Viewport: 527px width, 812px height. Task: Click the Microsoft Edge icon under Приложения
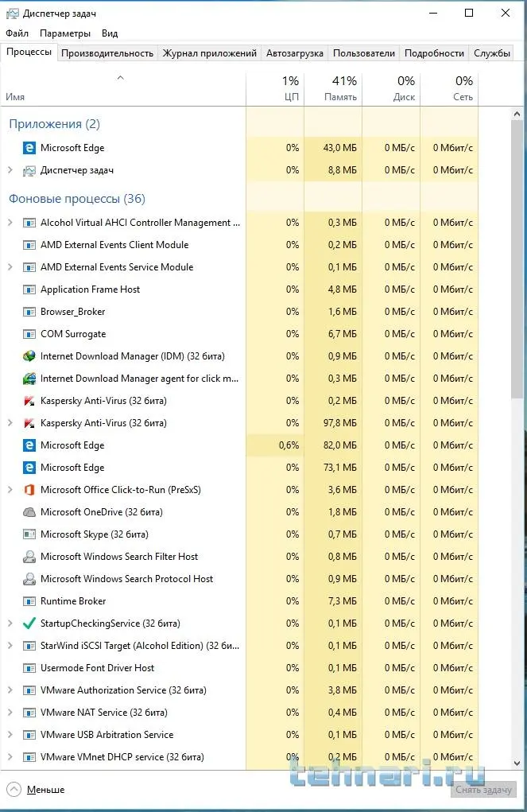click(x=29, y=148)
